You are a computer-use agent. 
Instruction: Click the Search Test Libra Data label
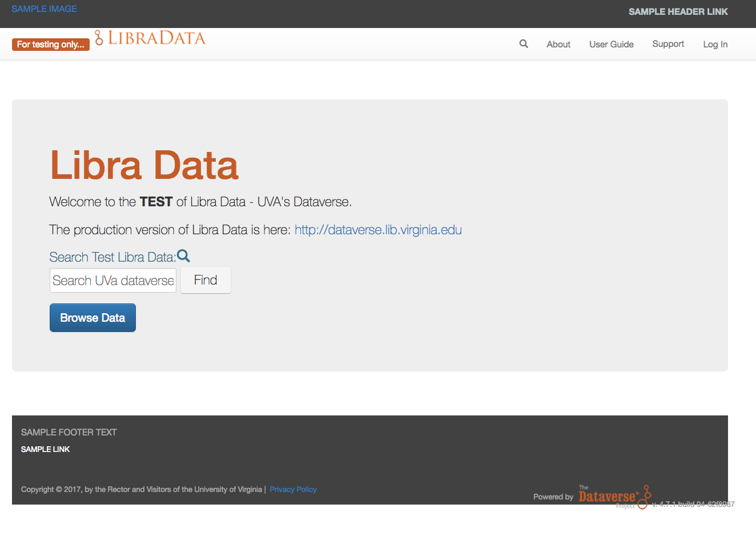tap(112, 257)
